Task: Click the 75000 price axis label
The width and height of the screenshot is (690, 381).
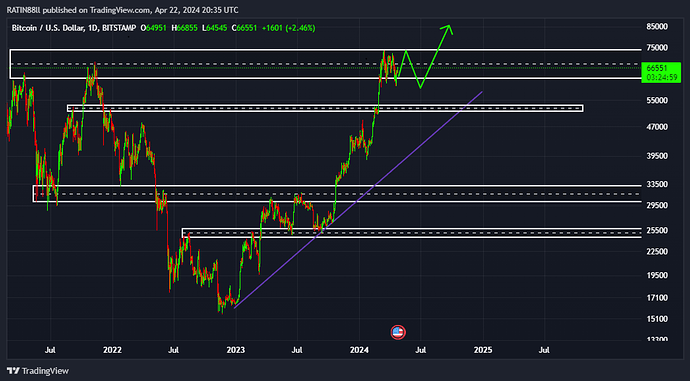Action: click(x=657, y=48)
